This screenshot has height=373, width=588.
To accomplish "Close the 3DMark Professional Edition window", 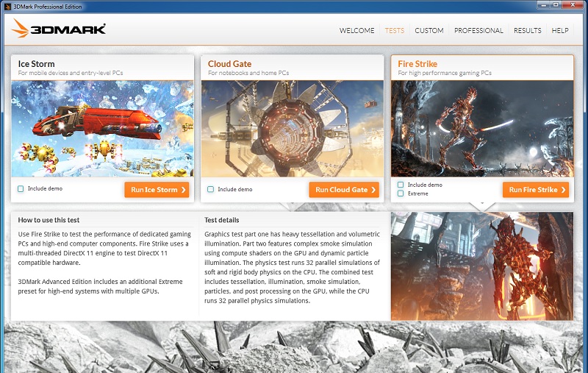I will (574, 5).
